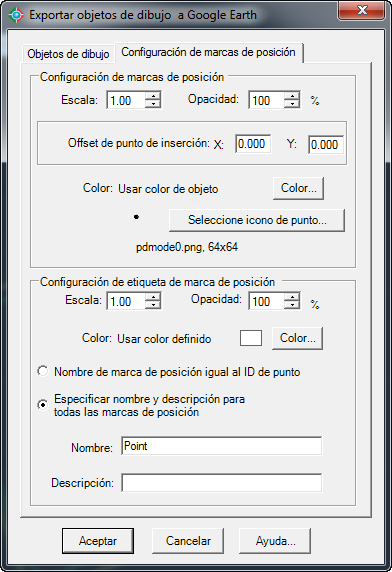Click the Nombre text field
This screenshot has width=392, height=572.
tap(221, 446)
